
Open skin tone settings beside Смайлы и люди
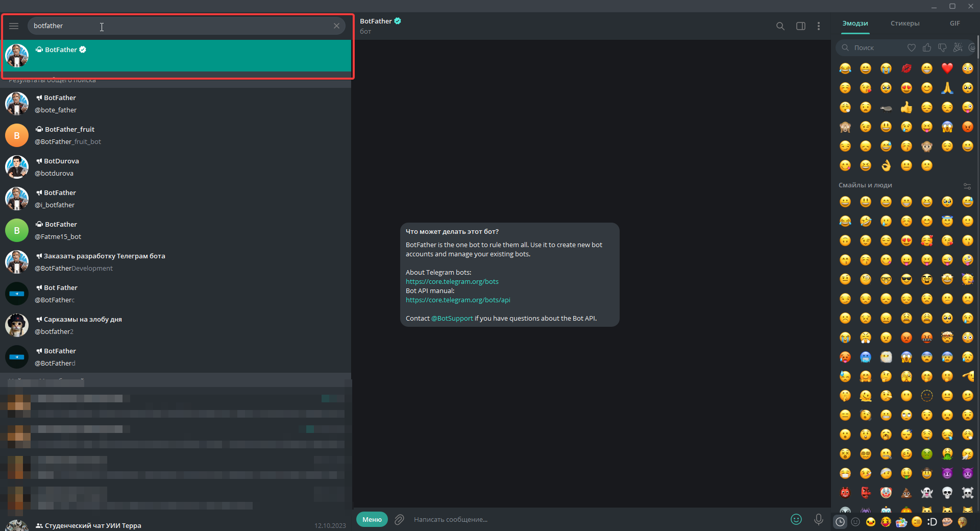coord(967,186)
